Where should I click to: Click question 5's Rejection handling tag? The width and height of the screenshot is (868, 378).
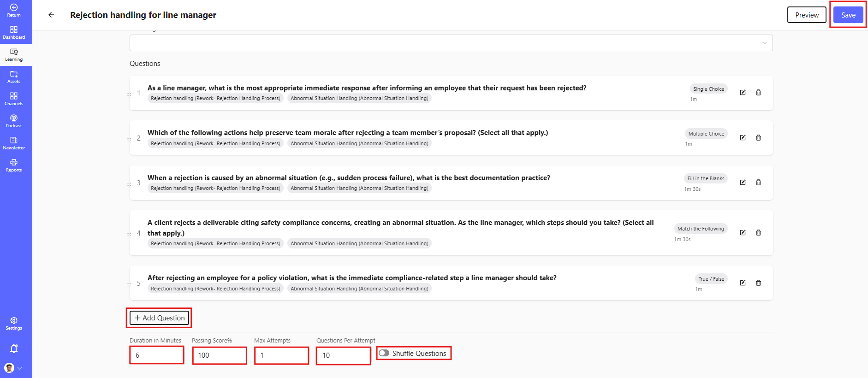tap(215, 289)
